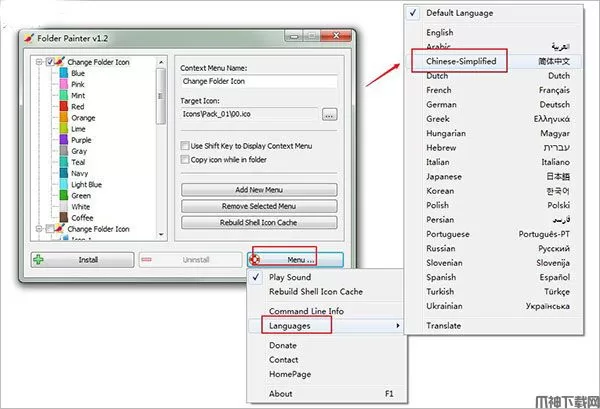The height and width of the screenshot is (409, 600).
Task: Click the Install button
Action: [82, 260]
